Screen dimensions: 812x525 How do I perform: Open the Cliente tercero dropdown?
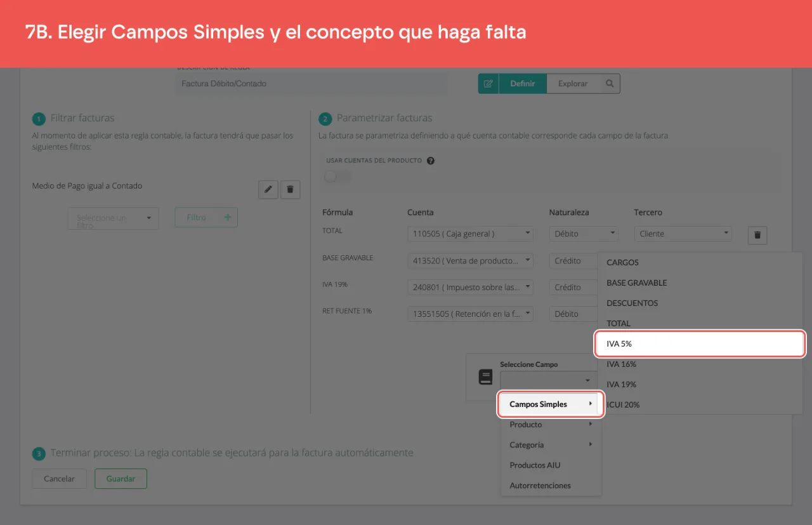pos(683,234)
